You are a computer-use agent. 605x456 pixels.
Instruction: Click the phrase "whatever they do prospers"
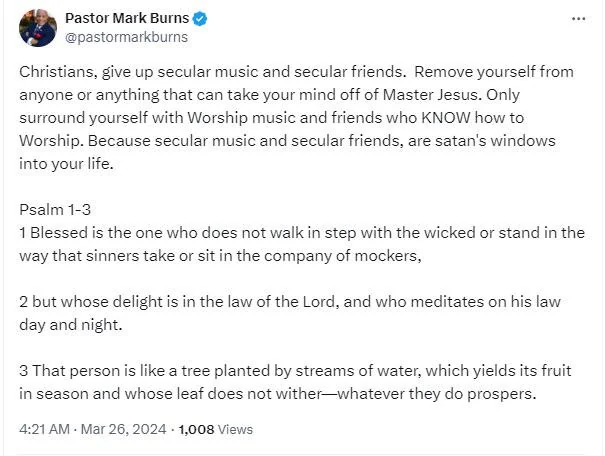tap(435, 394)
